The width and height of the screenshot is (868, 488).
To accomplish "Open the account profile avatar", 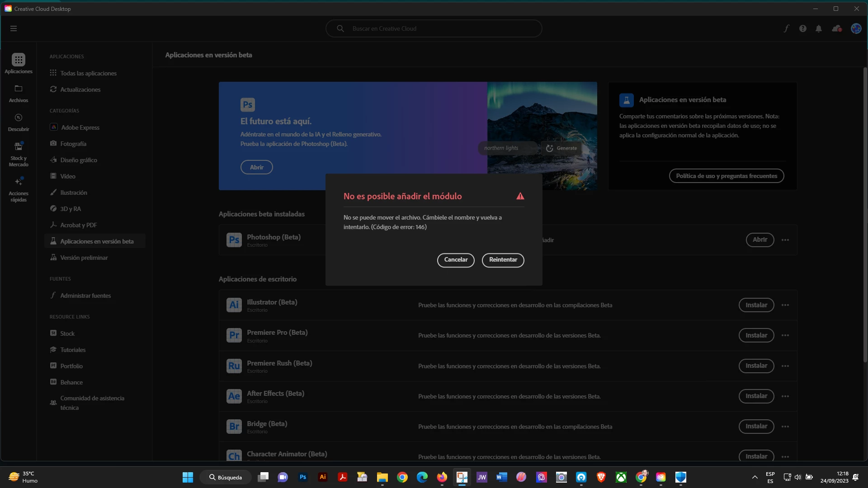I will point(856,28).
